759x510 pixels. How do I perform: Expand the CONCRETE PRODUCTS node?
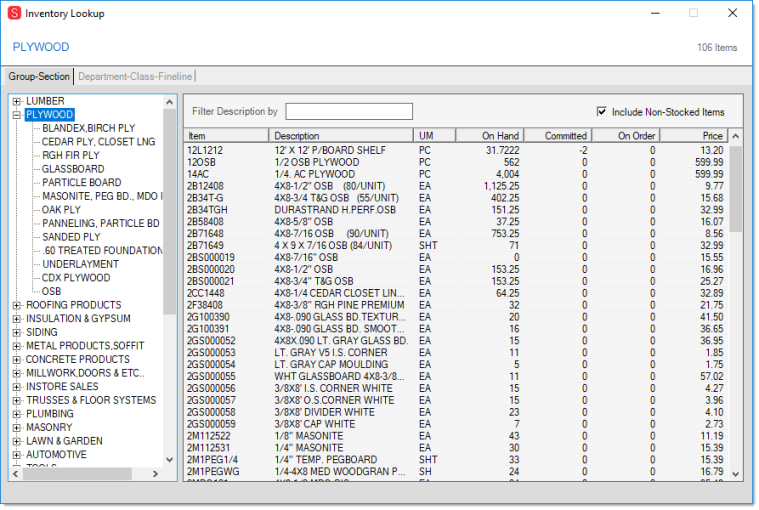coord(17,360)
